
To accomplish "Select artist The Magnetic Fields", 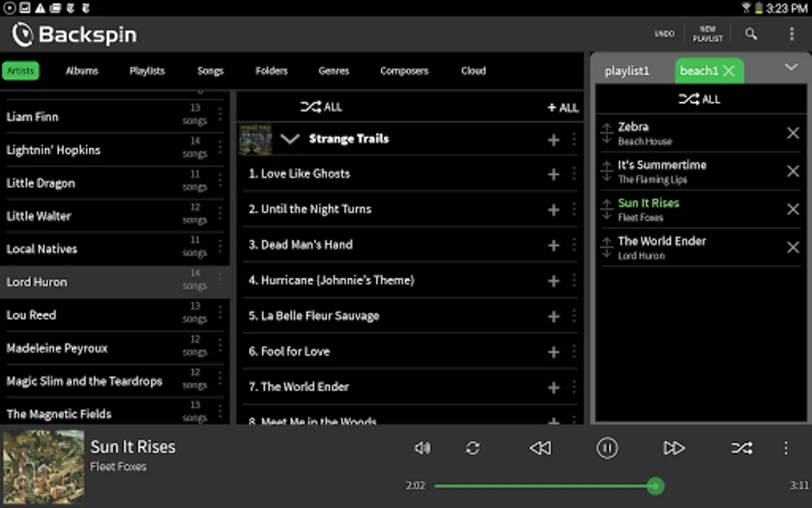I will click(115, 411).
